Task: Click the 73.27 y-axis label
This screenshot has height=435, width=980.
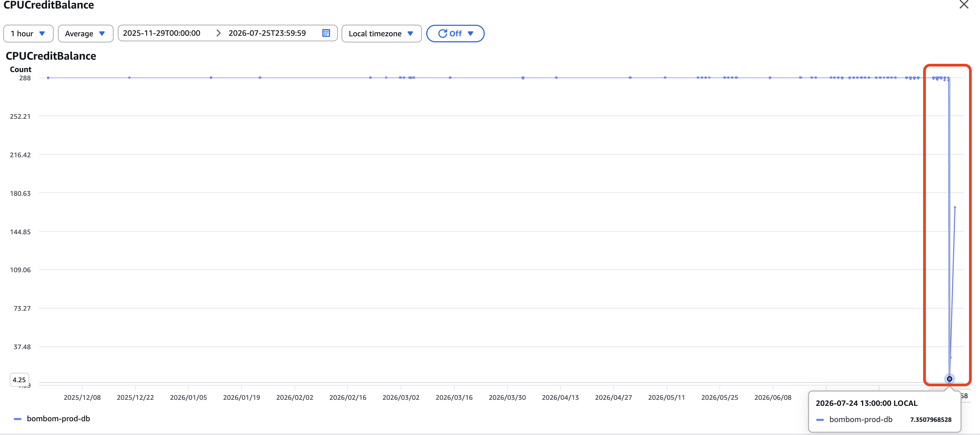Action: (22, 308)
